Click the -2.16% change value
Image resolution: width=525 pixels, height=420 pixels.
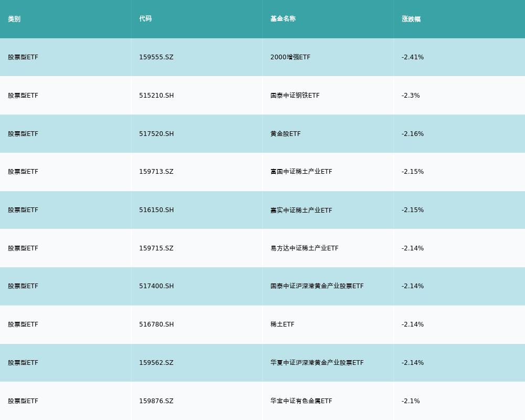[413, 134]
